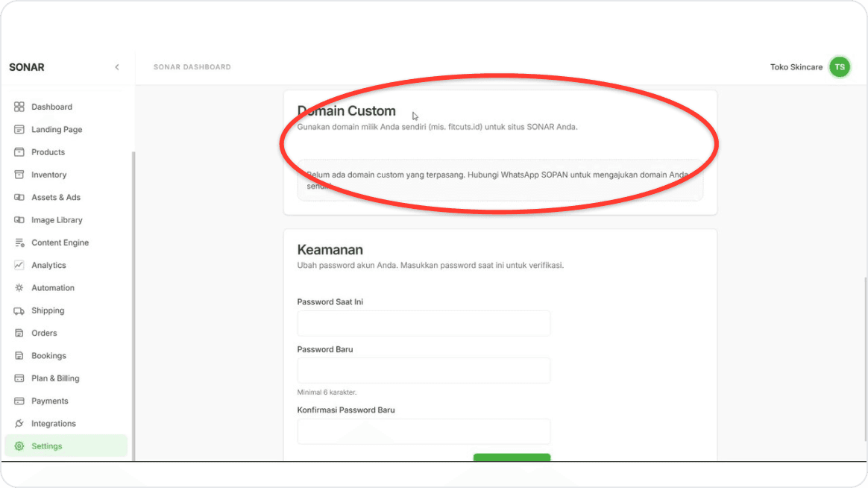The image size is (868, 488).
Task: Open Integrations menu item
Action: point(66,423)
